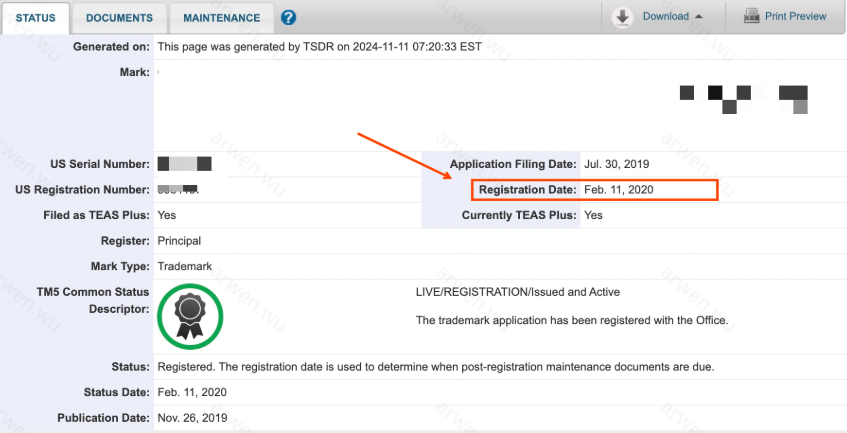
Task: Open Print Preview via its text label
Action: click(795, 17)
